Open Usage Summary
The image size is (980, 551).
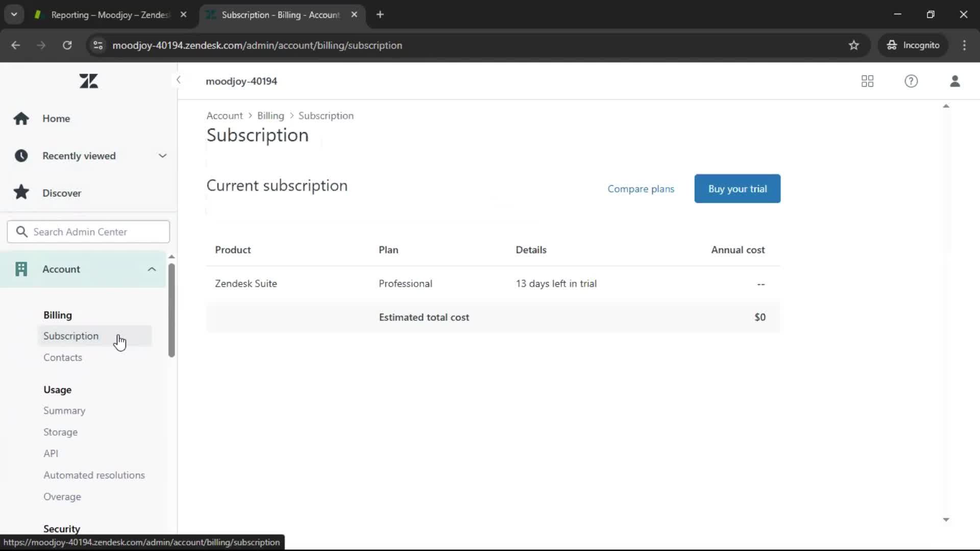[64, 411]
